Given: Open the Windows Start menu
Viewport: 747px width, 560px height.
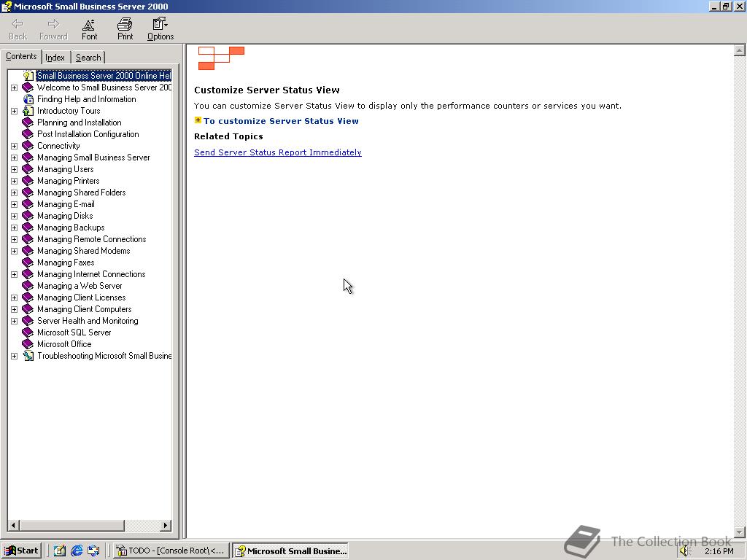Looking at the screenshot, I should 21,551.
